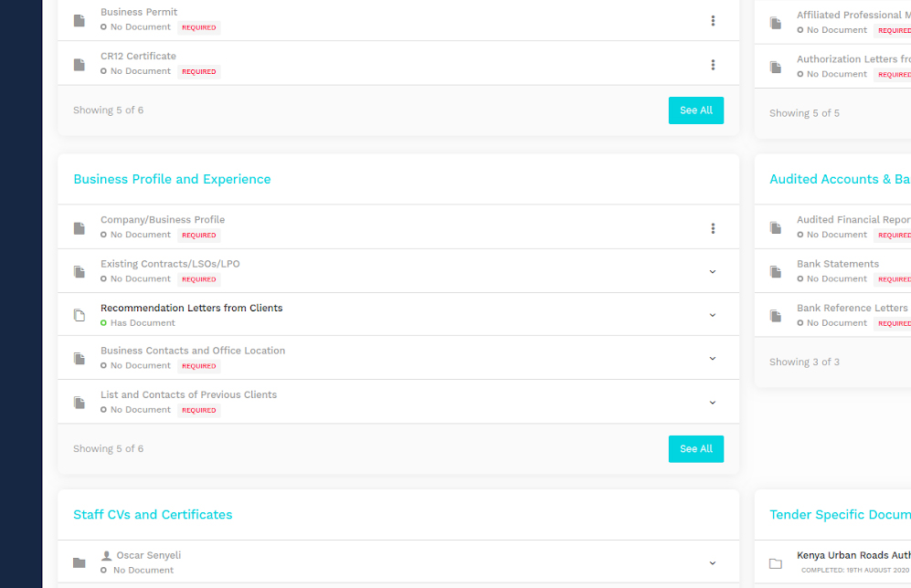Select the Audited Financial Report title
The width and height of the screenshot is (911, 588).
pos(853,220)
